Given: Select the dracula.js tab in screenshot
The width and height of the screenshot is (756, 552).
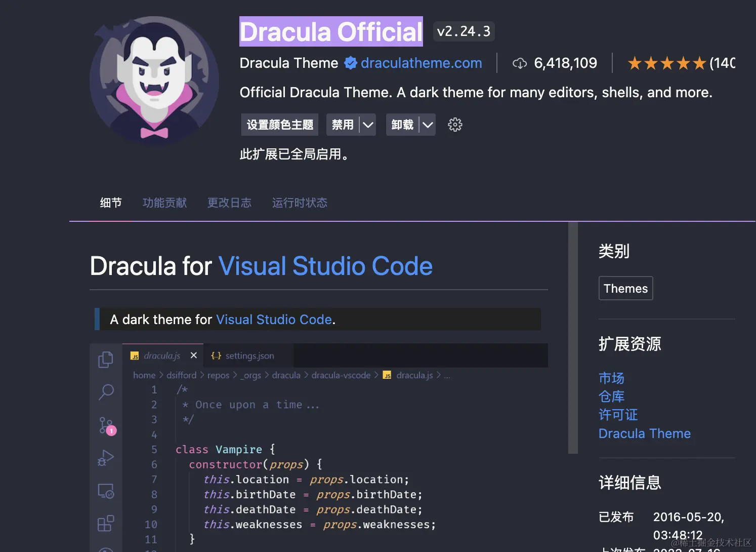Looking at the screenshot, I should coord(163,356).
